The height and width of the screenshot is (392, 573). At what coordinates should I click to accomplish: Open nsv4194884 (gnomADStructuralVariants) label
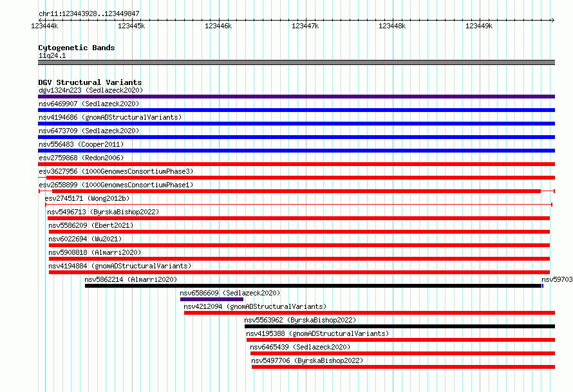click(120, 266)
